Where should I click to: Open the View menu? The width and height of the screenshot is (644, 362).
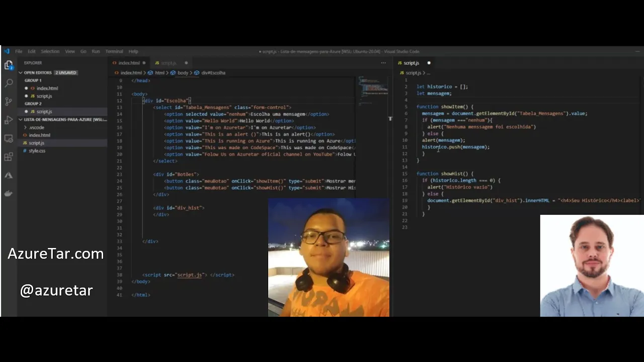click(70, 51)
